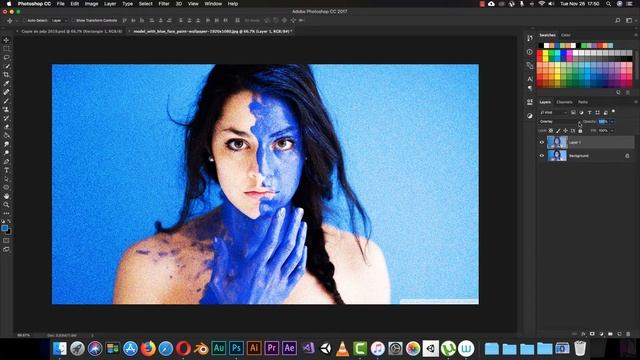
Task: Open the search icon in options bar
Action: pyautogui.click(x=618, y=20)
